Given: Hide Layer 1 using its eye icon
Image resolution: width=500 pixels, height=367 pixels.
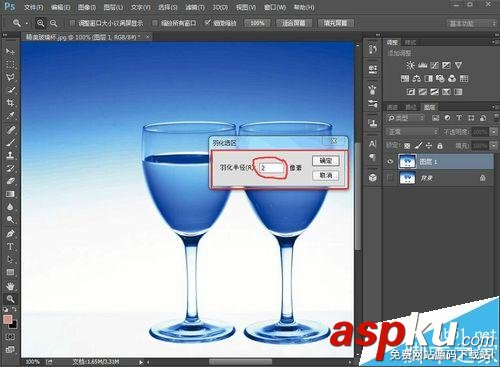Looking at the screenshot, I should (x=390, y=162).
